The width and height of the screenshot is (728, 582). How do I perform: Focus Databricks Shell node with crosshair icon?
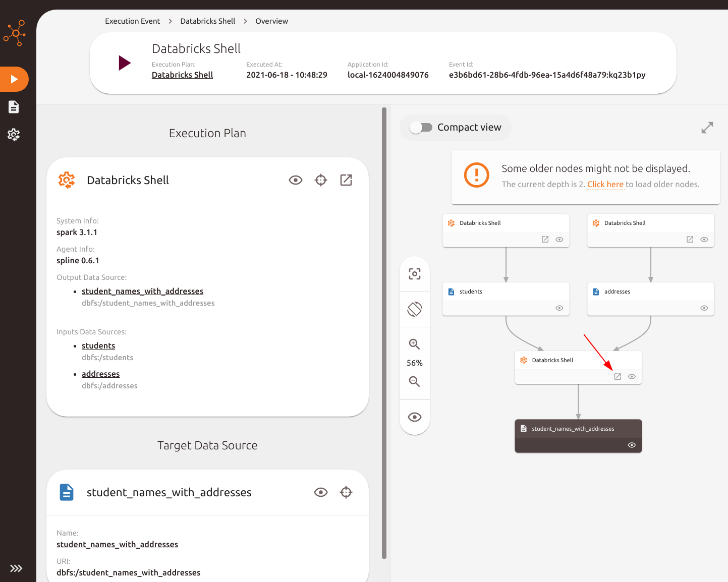click(321, 180)
